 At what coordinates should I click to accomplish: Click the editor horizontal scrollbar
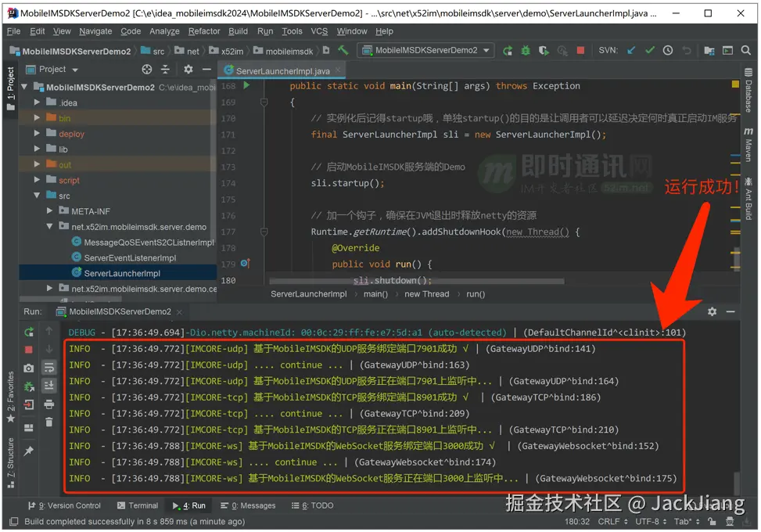pyautogui.click(x=417, y=281)
